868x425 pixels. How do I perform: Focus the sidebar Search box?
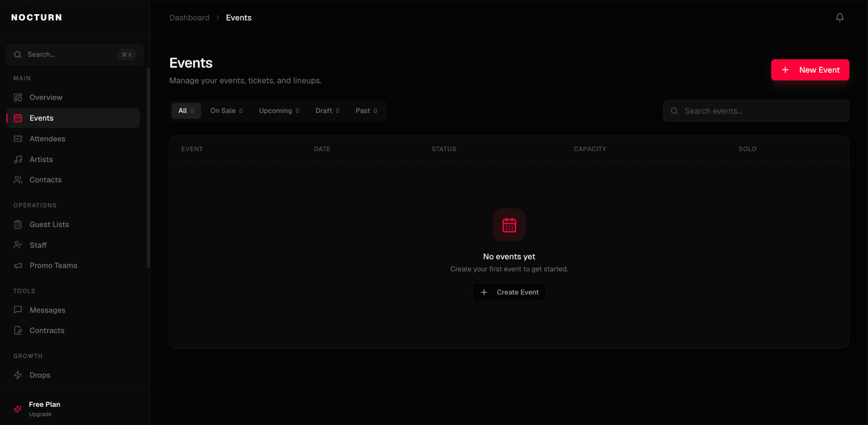point(75,55)
